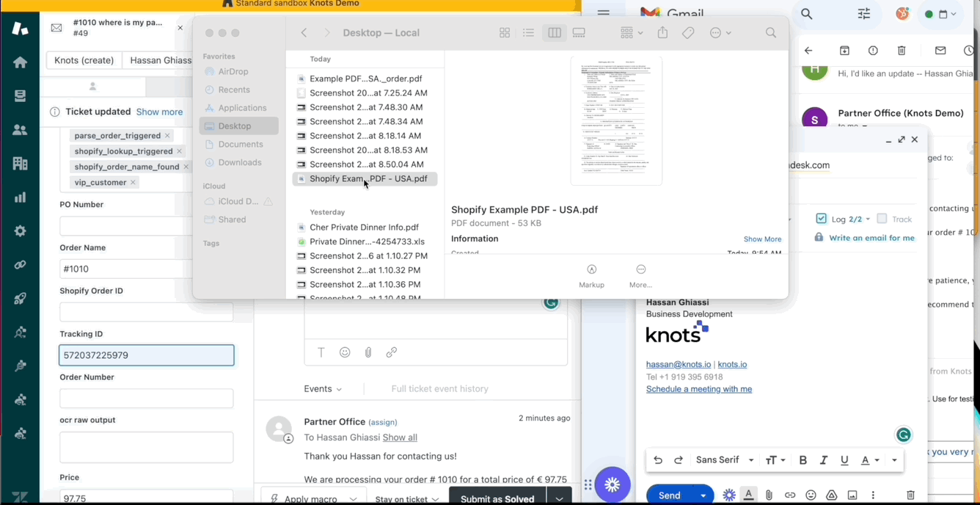Discard Gmail draft trash icon

(x=910, y=495)
